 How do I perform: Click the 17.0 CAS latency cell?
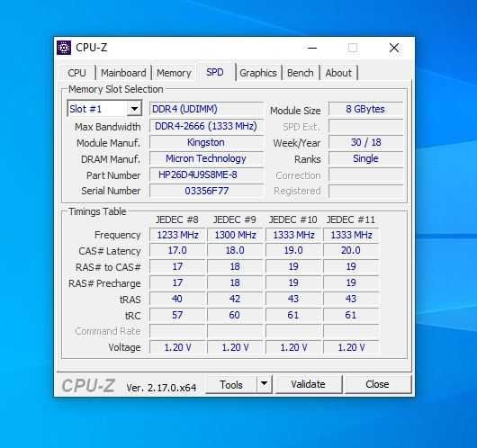coord(177,251)
